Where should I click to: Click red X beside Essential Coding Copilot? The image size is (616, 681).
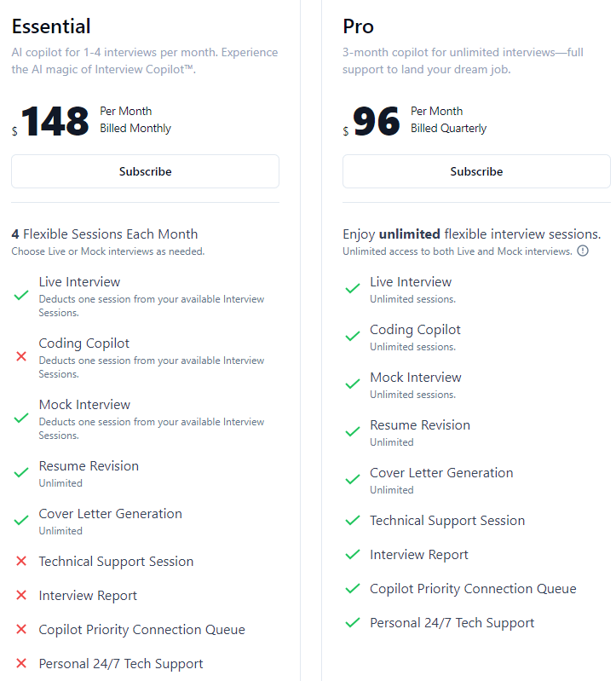(21, 356)
